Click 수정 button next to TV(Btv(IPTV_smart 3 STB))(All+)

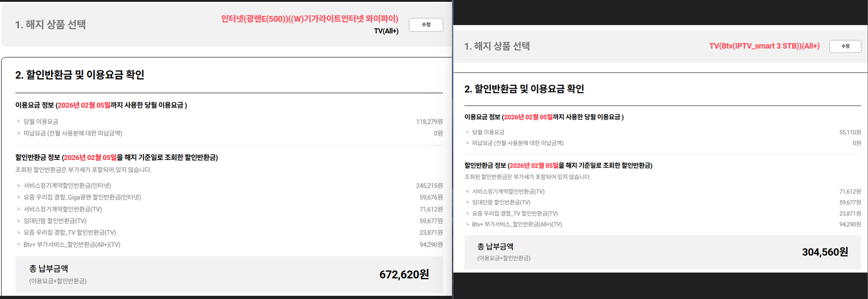845,46
